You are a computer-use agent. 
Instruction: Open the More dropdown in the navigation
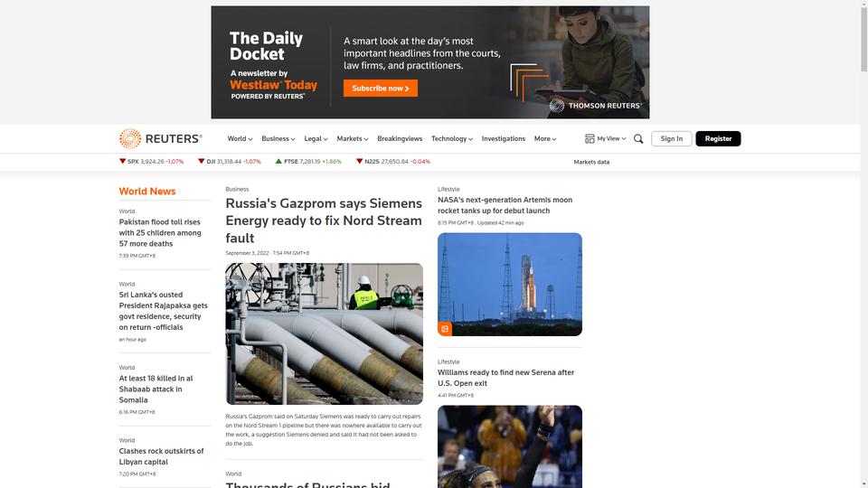(x=545, y=139)
